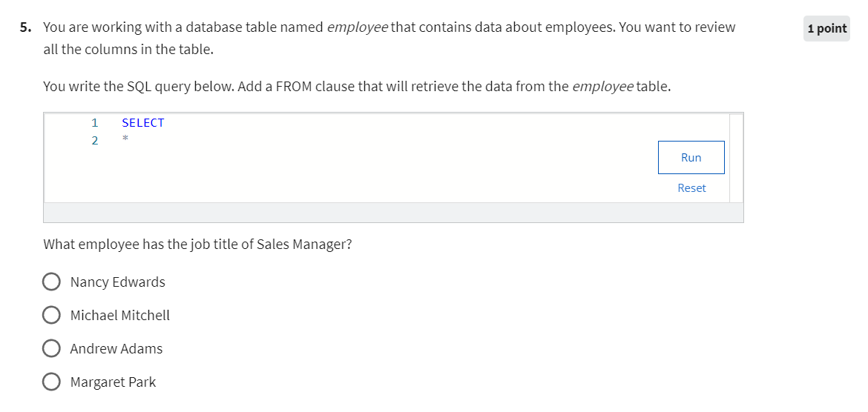Place cursor after the asterisk on line 2
Screen dimensions: 868x412
point(128,141)
